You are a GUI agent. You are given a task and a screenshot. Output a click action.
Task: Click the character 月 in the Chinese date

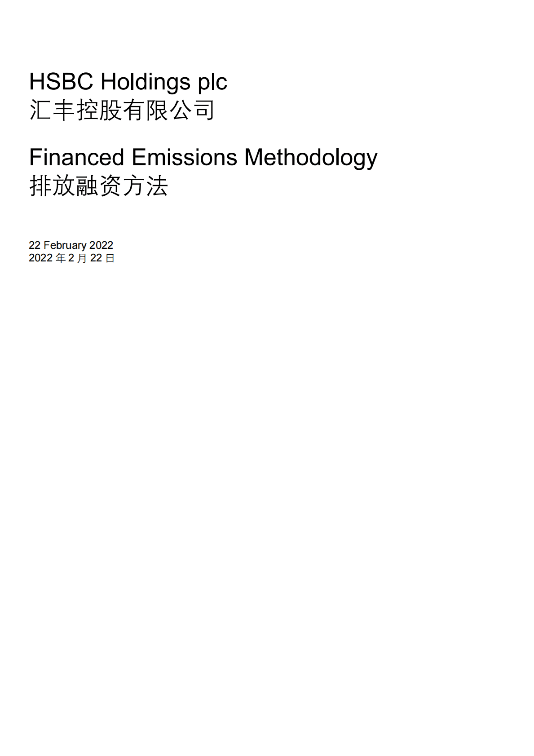pos(82,258)
